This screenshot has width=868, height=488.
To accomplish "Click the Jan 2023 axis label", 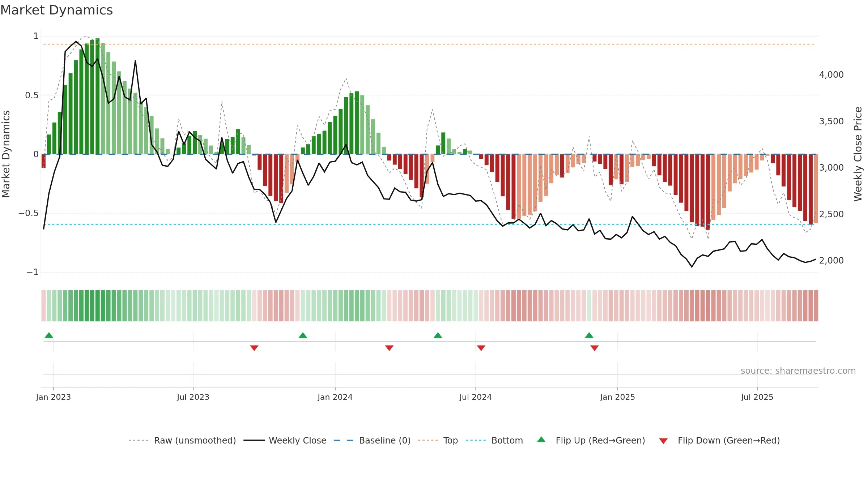I will 54,397.
